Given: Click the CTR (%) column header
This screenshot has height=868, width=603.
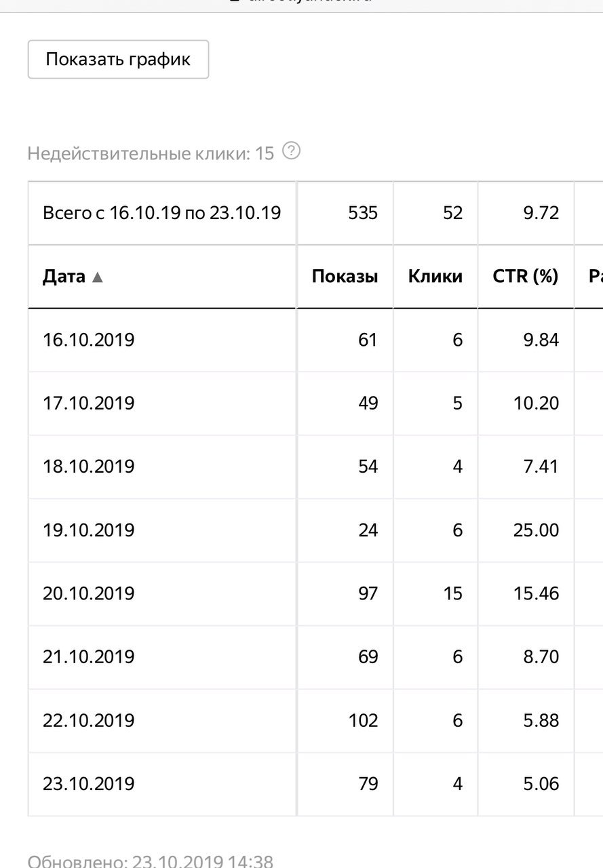Looking at the screenshot, I should click(x=526, y=276).
